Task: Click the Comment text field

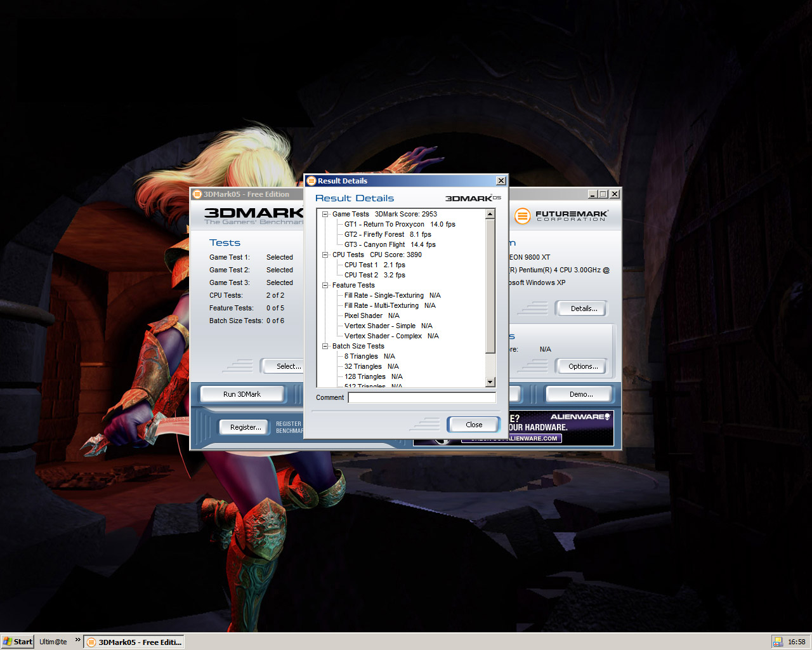Action: click(422, 398)
